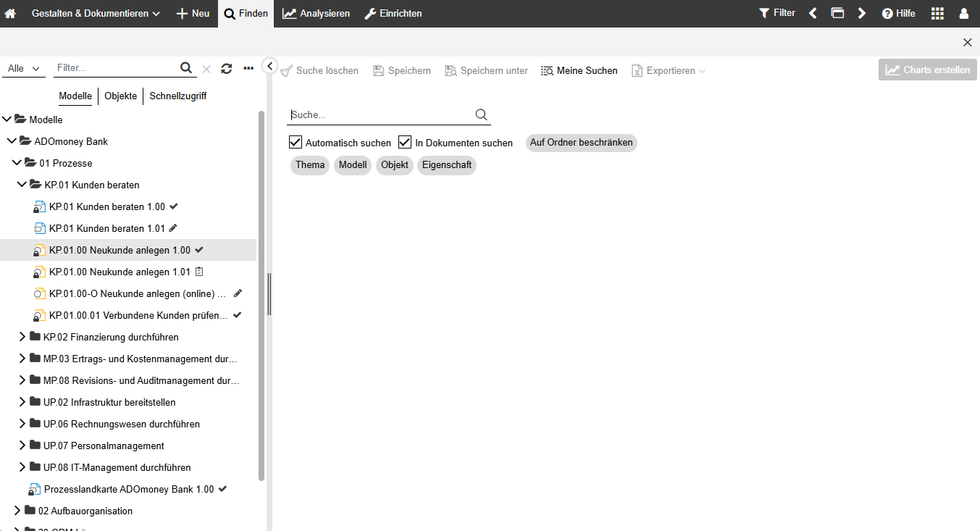Click the Einrichten icon
980x531 pixels.
pyautogui.click(x=372, y=13)
